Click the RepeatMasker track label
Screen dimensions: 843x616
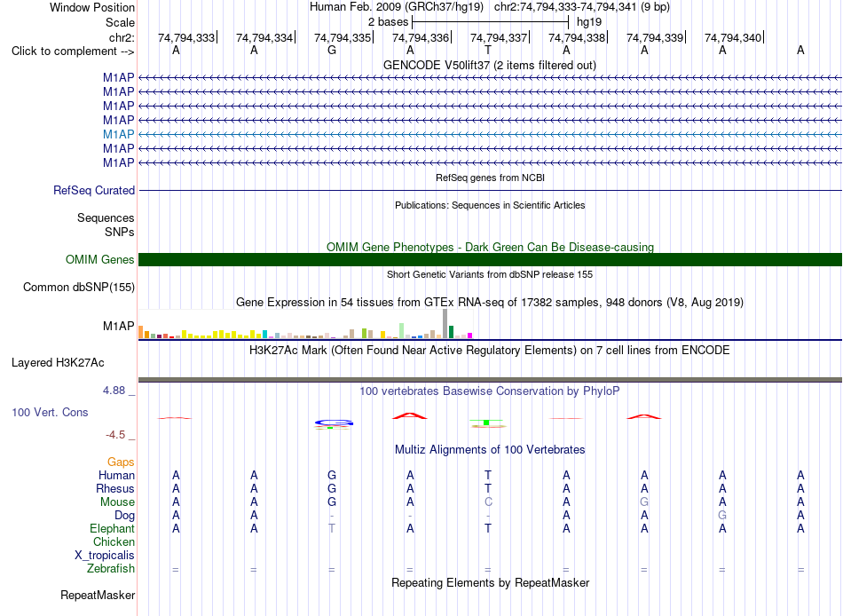98,595
